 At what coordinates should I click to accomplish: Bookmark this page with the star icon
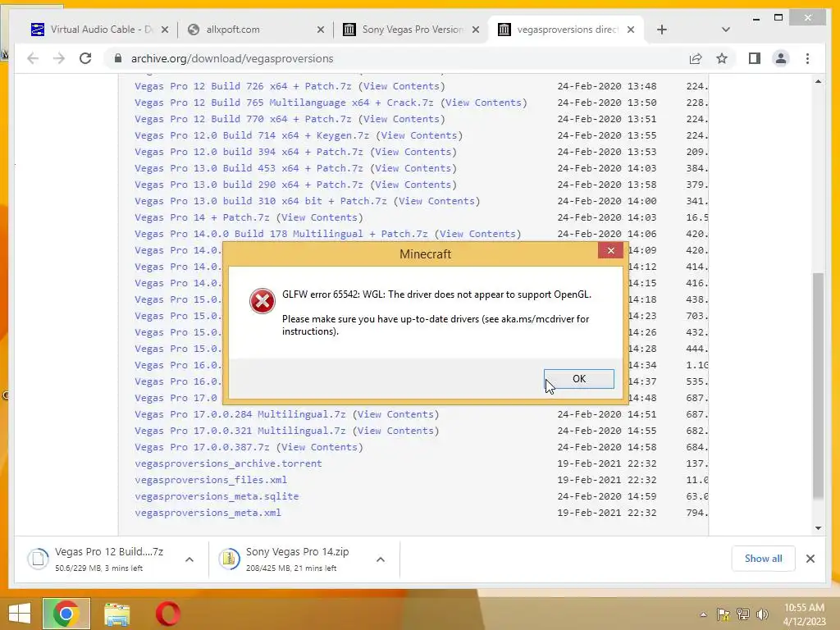point(722,58)
